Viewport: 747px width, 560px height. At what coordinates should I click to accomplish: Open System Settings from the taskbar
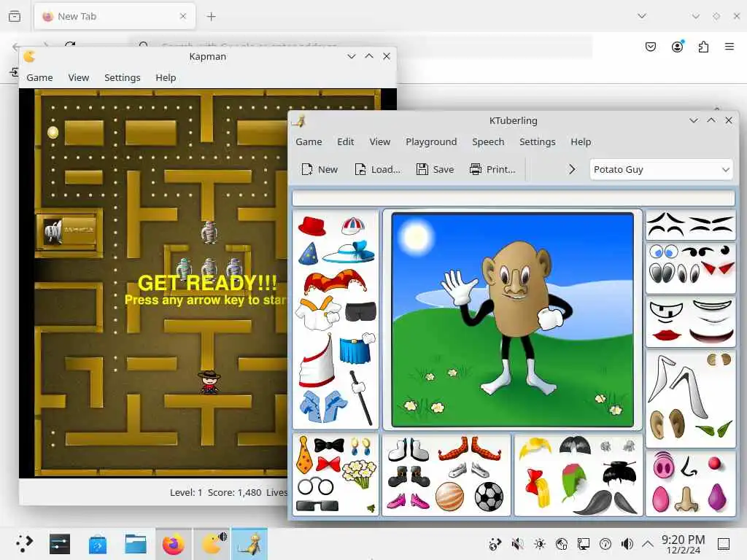click(x=60, y=543)
